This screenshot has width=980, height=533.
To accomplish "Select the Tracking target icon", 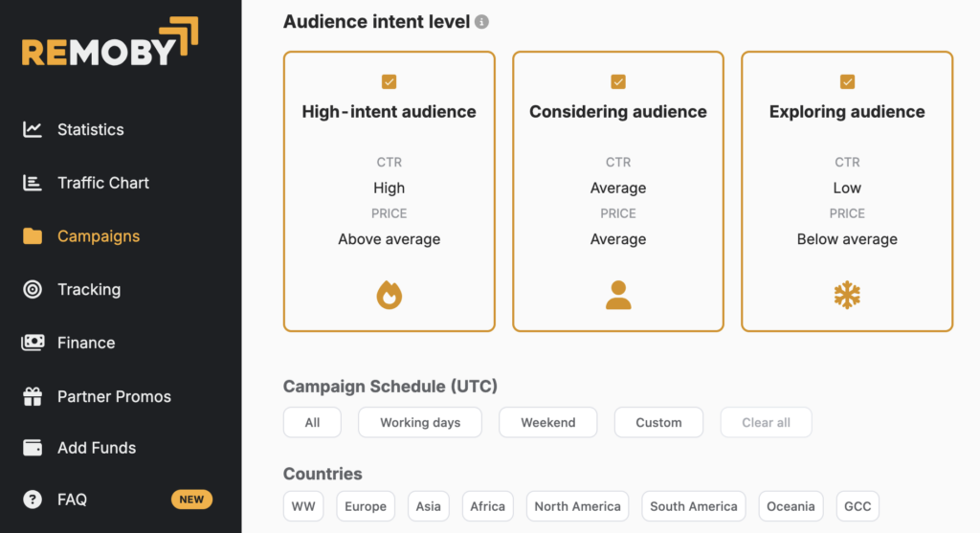I will [33, 289].
